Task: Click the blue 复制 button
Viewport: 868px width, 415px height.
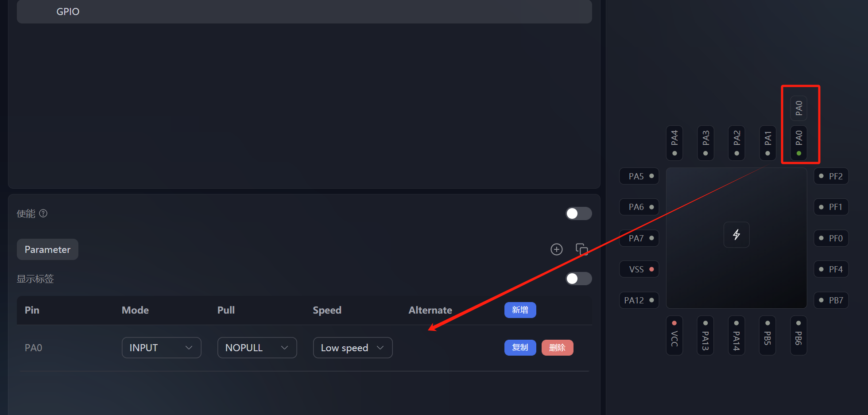Action: coord(520,348)
